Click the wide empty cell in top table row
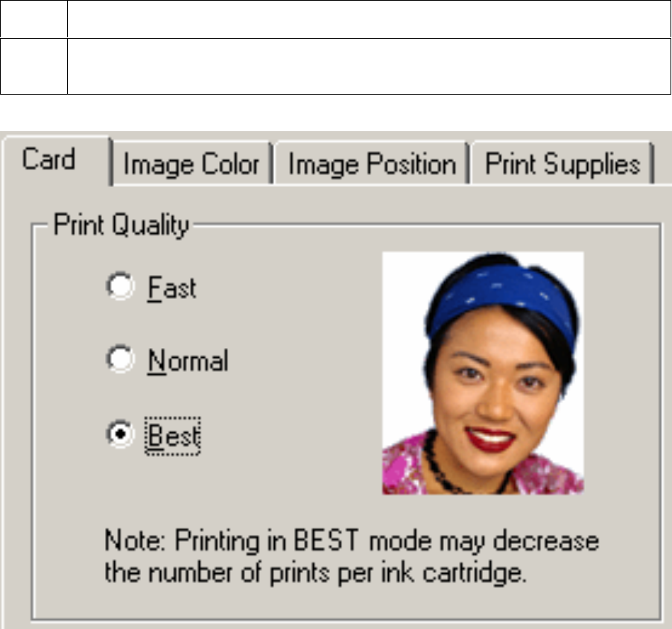Image resolution: width=672 pixels, height=629 pixels. pos(368,19)
